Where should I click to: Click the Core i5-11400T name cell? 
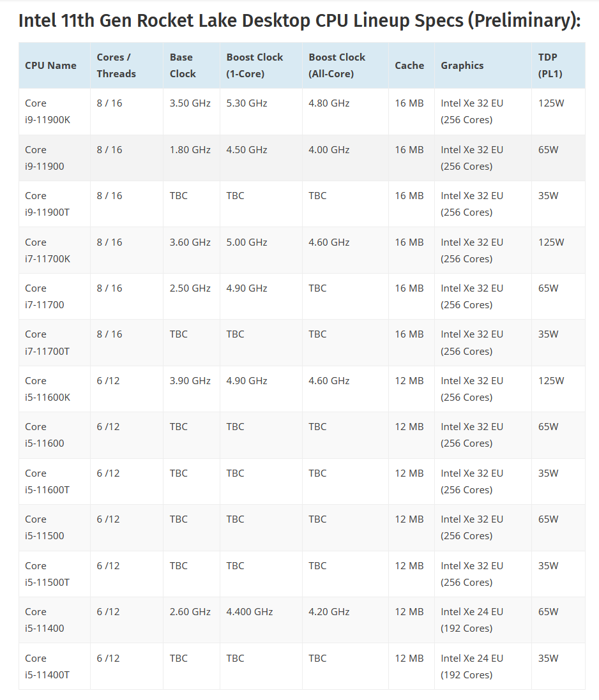click(x=47, y=666)
